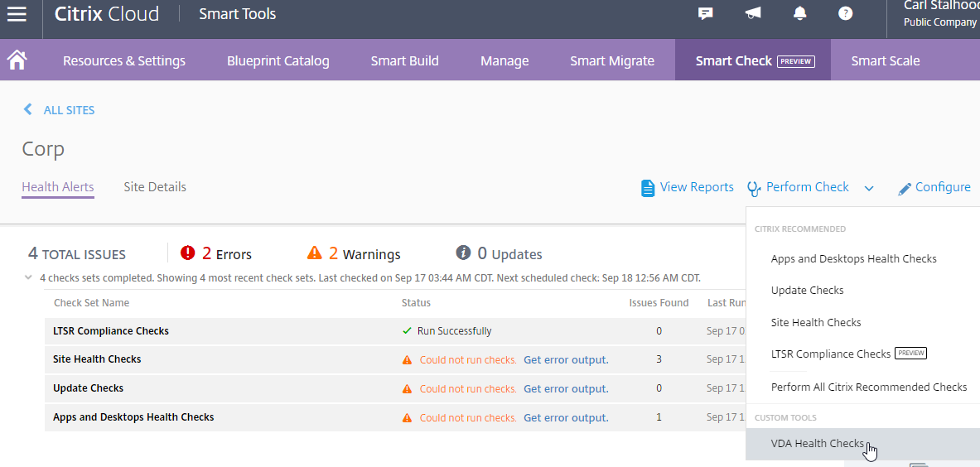Open the Carl Stalhood account menu
This screenshot has height=467, width=980.
tap(940, 14)
